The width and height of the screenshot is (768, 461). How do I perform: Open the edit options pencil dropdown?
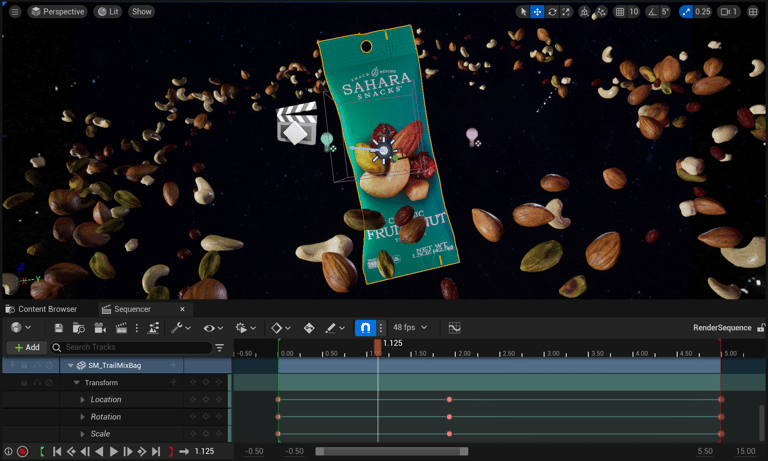[336, 328]
